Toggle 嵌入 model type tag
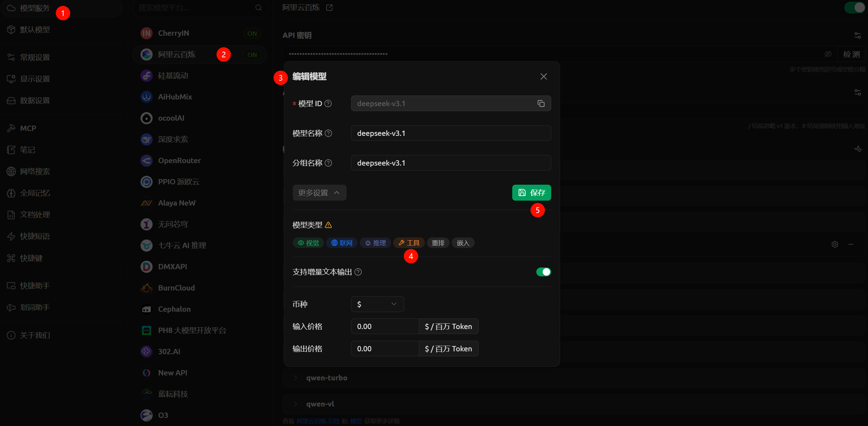The image size is (868, 426). (463, 243)
